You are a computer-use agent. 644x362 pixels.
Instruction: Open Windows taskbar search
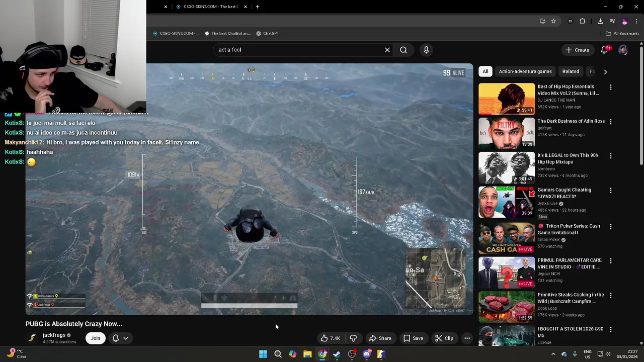click(278, 354)
